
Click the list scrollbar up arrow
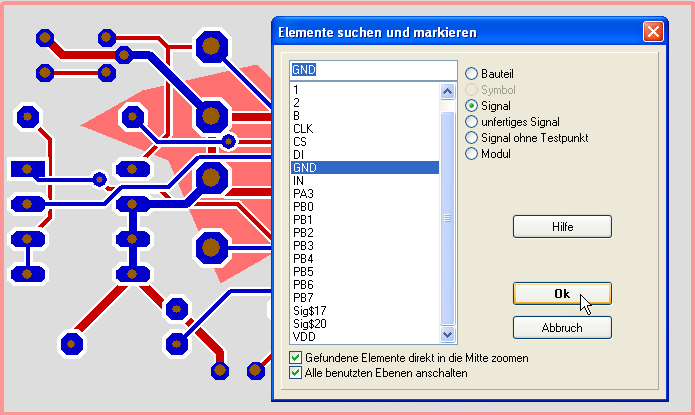pos(448,91)
